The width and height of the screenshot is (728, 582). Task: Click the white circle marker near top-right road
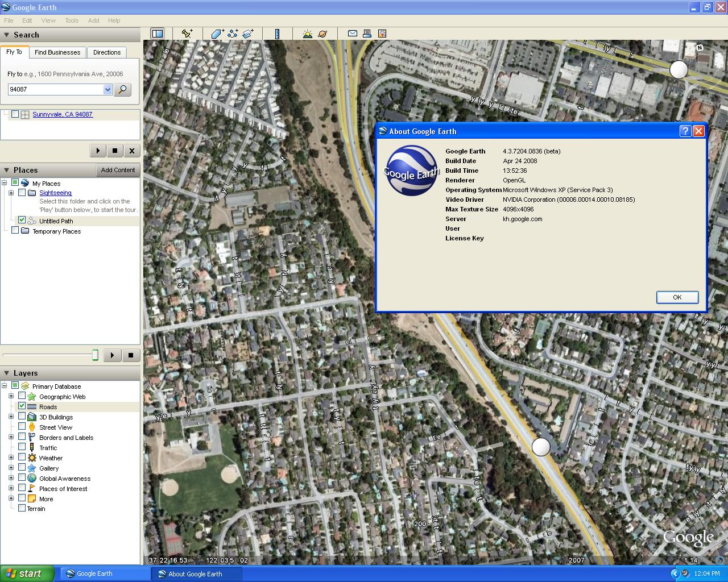pyautogui.click(x=679, y=69)
